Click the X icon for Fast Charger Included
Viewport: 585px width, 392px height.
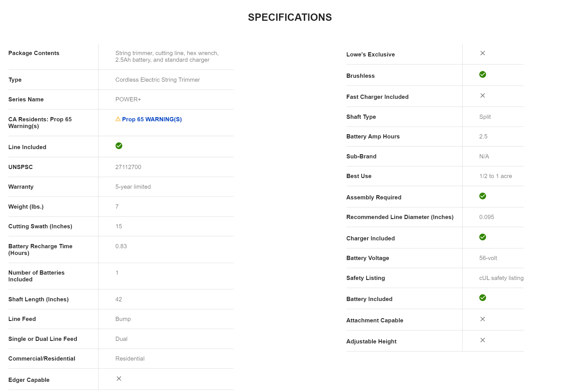point(482,95)
